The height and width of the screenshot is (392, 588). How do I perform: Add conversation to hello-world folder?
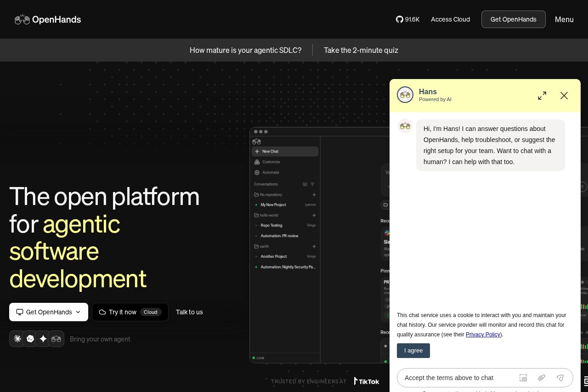tap(314, 215)
